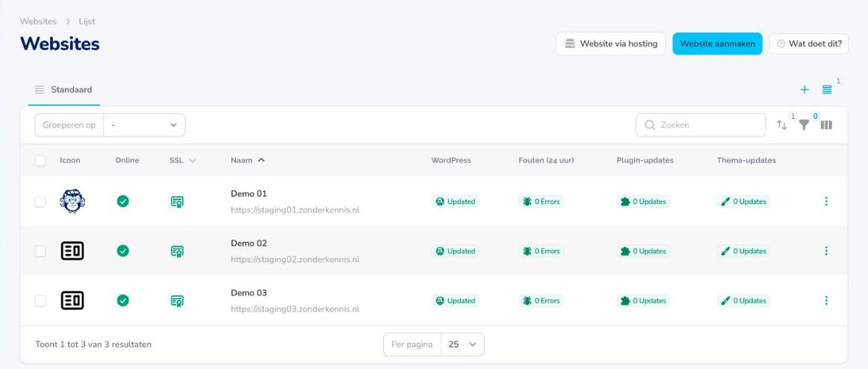Tick the select-all checkbox in the header
This screenshot has height=369, width=868.
(40, 160)
